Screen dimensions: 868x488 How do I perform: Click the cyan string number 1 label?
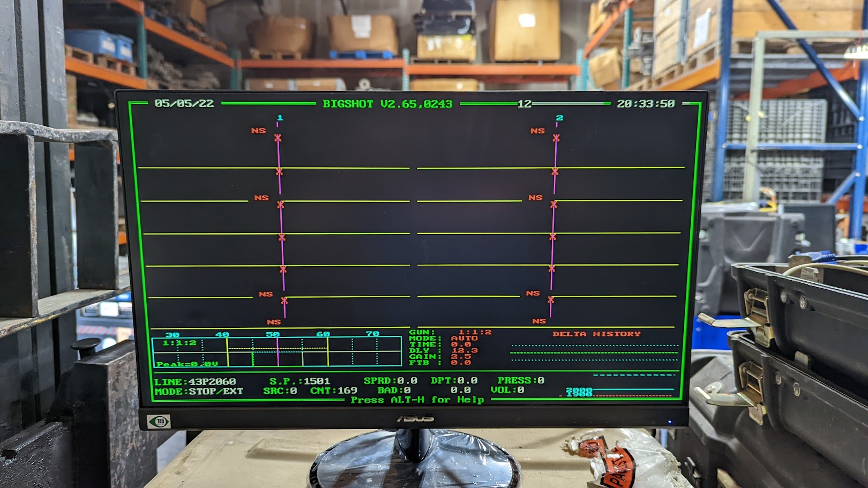[x=280, y=118]
